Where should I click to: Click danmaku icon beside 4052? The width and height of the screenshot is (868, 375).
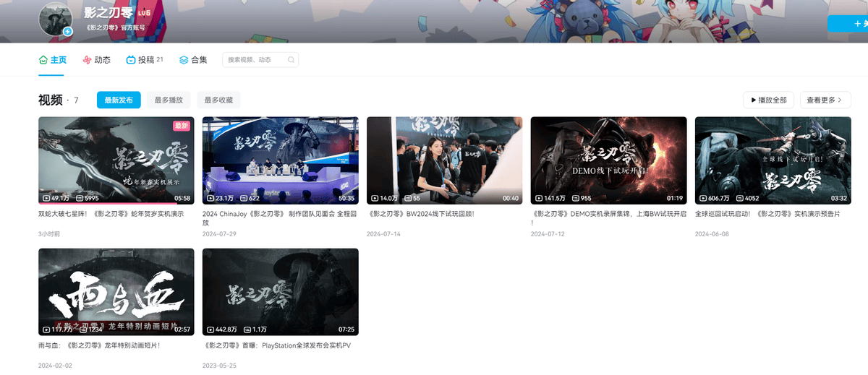tap(740, 198)
